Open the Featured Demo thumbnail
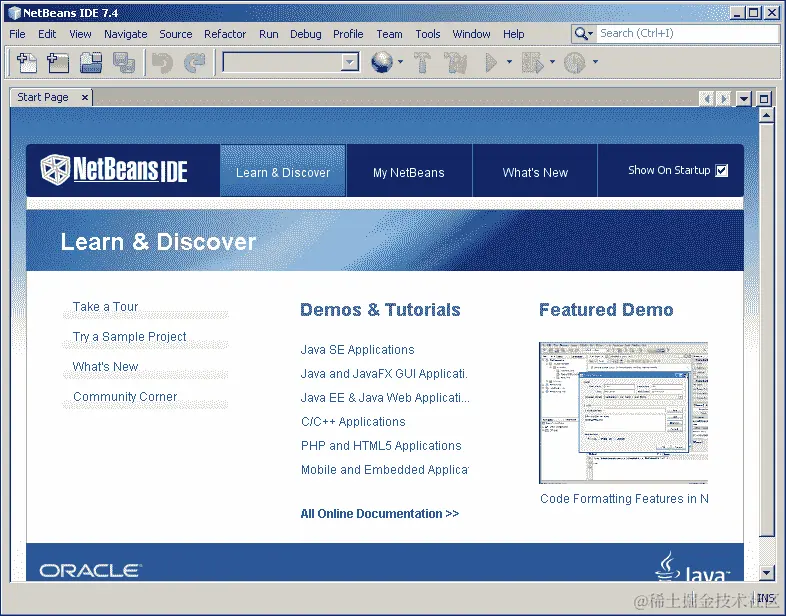Image resolution: width=786 pixels, height=616 pixels. 623,413
